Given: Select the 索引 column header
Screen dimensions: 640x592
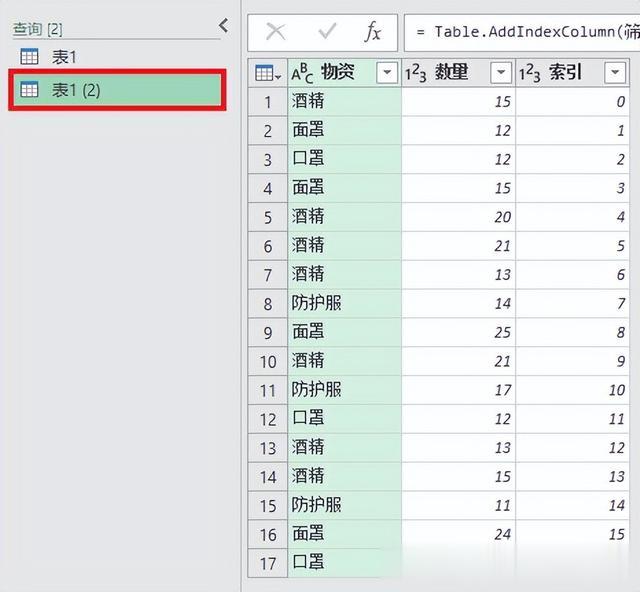Looking at the screenshot, I should (x=573, y=73).
